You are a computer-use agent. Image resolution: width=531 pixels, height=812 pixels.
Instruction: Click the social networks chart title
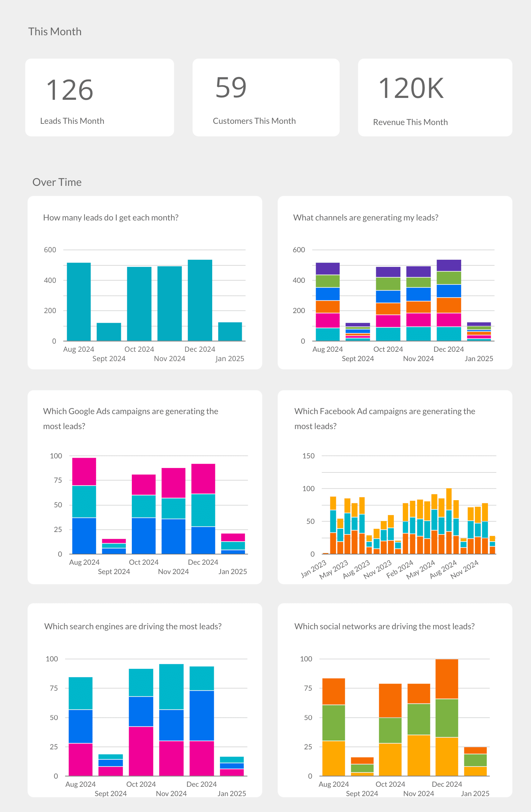384,626
